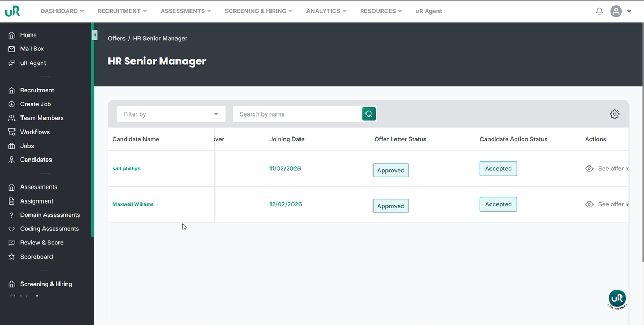The width and height of the screenshot is (644, 325).
Task: Go to Scoreboard in the sidebar
Action: 36,257
